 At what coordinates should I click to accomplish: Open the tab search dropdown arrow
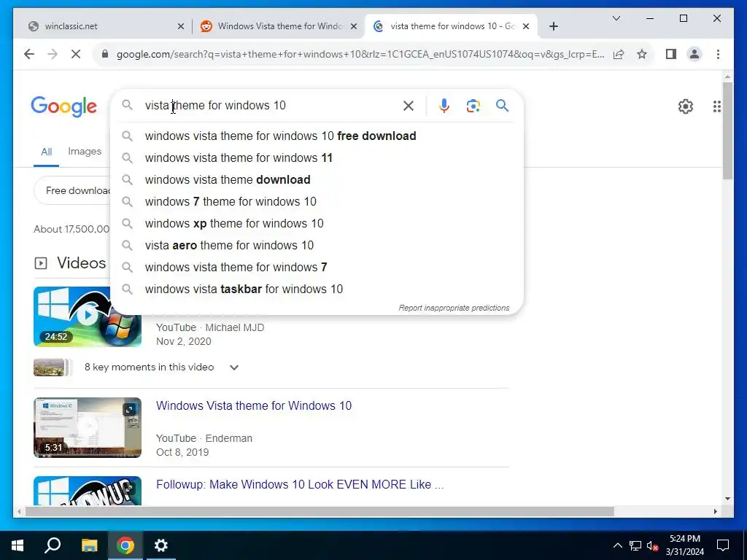pyautogui.click(x=616, y=18)
